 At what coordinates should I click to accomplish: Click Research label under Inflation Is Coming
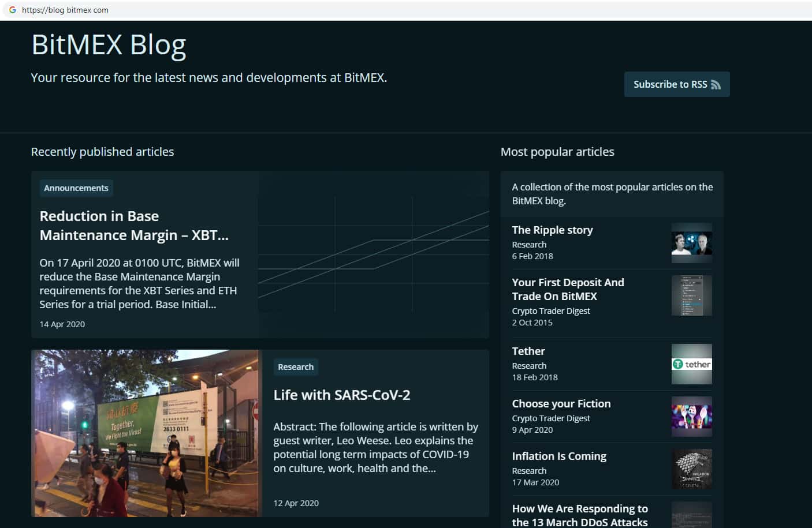(x=529, y=471)
